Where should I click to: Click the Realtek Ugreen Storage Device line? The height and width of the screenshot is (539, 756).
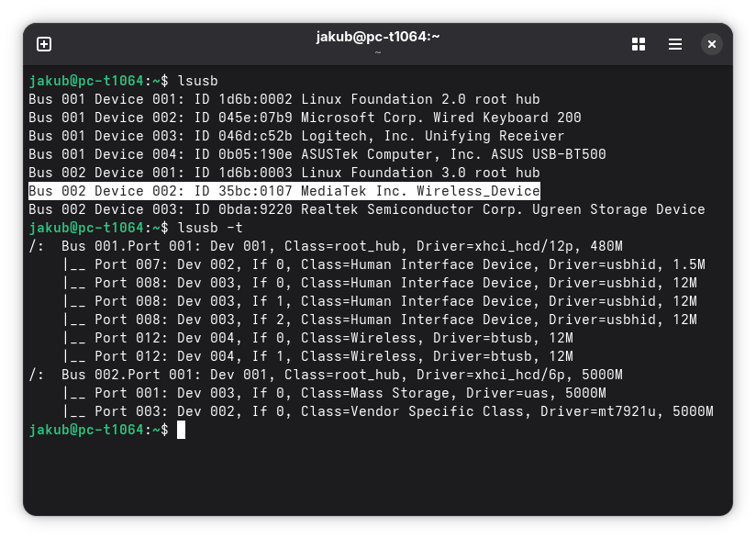pos(366,209)
